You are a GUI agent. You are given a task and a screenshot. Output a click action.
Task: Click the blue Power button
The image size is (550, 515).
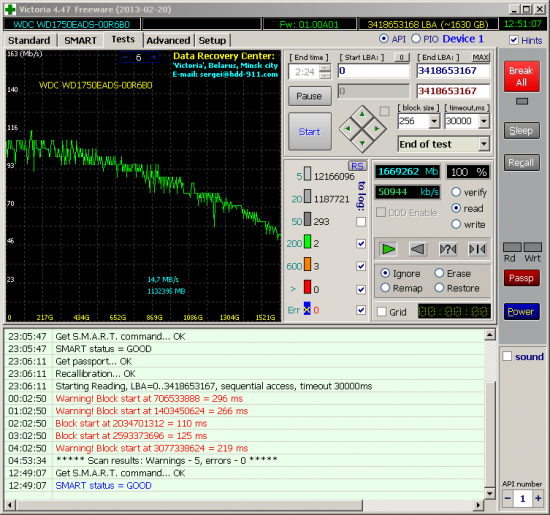click(522, 312)
